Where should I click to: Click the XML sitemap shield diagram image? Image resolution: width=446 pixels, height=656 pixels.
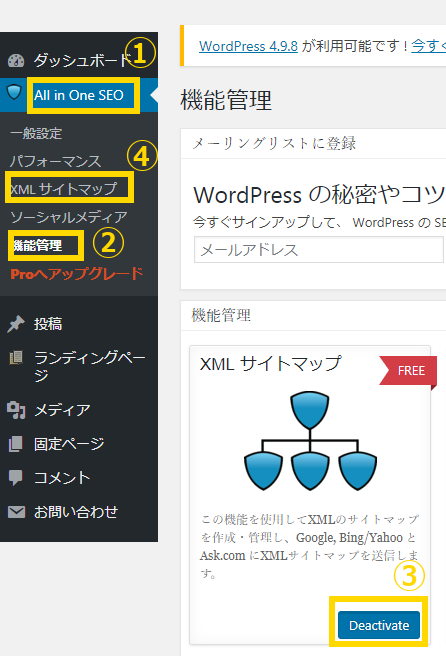pyautogui.click(x=310, y=441)
